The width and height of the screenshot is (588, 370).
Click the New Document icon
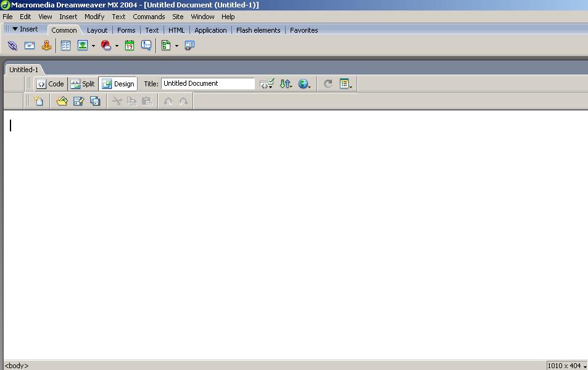click(38, 101)
